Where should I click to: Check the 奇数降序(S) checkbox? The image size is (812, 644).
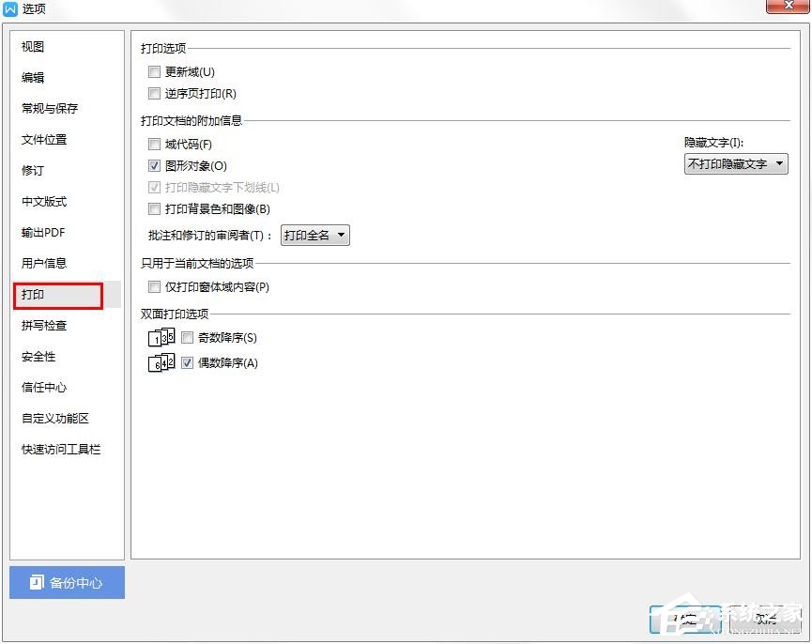(187, 337)
